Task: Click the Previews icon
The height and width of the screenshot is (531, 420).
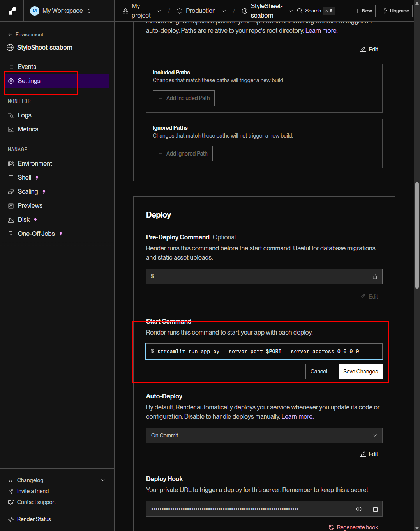Action: point(11,206)
